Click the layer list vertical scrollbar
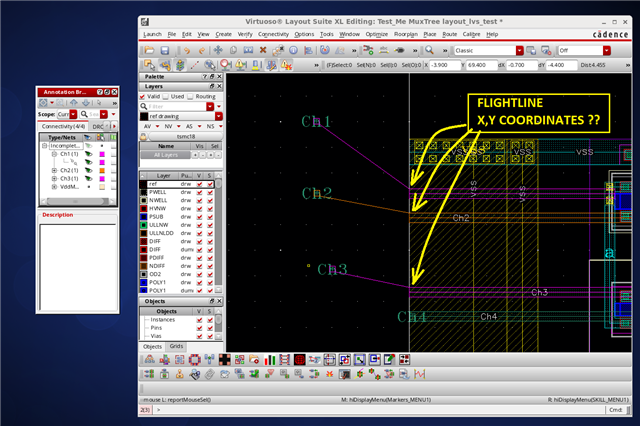Image resolution: width=640 pixels, height=426 pixels. 218,233
